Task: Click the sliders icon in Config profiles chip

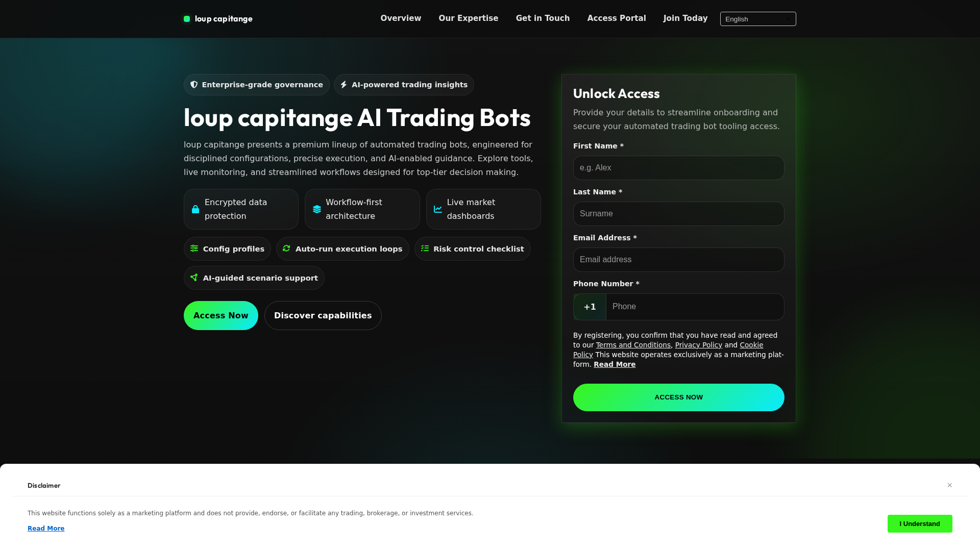Action: (x=194, y=248)
